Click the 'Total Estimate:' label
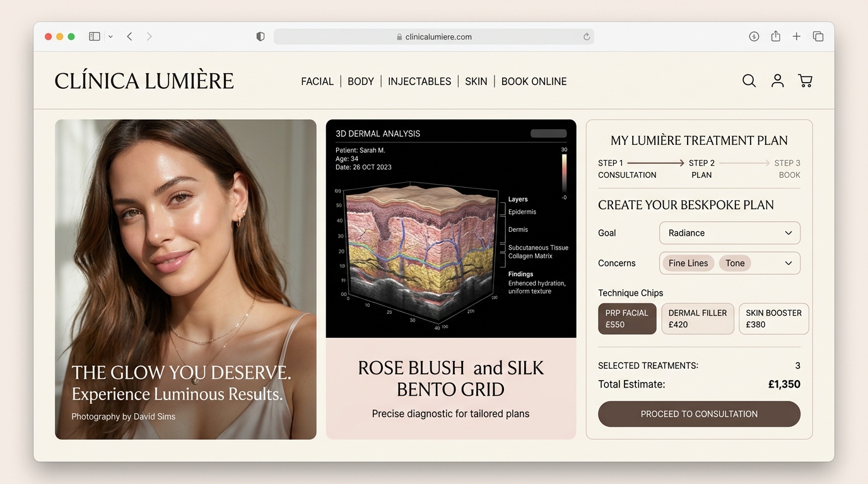Viewport: 868px width, 484px height. pyautogui.click(x=631, y=384)
